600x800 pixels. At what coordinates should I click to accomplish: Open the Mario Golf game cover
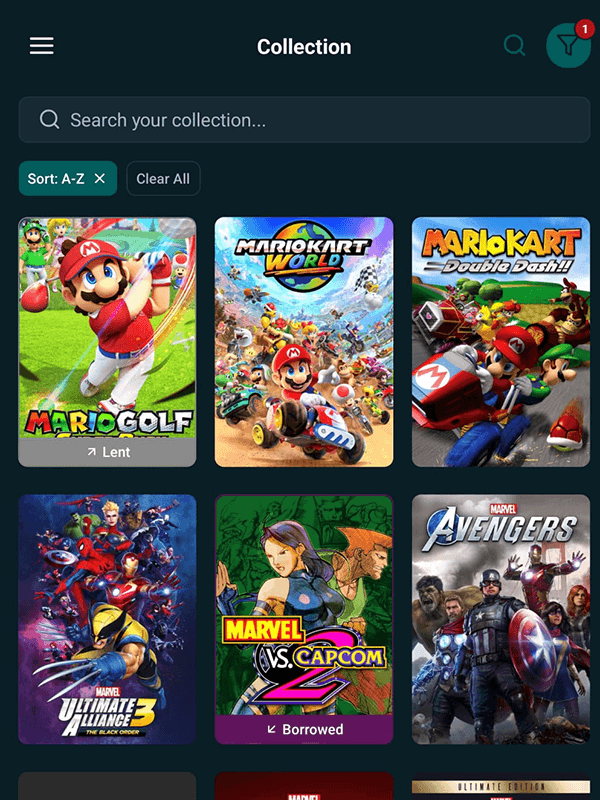coord(107,328)
